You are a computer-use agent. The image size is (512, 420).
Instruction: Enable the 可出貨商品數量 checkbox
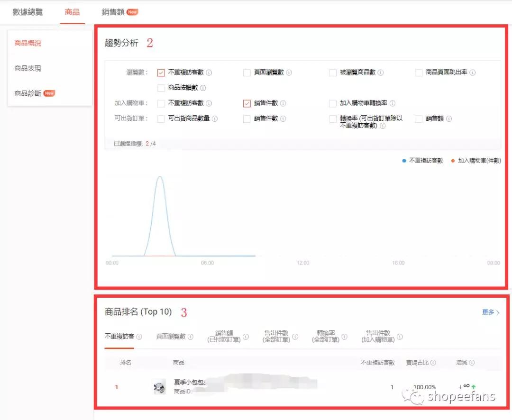[x=161, y=119]
